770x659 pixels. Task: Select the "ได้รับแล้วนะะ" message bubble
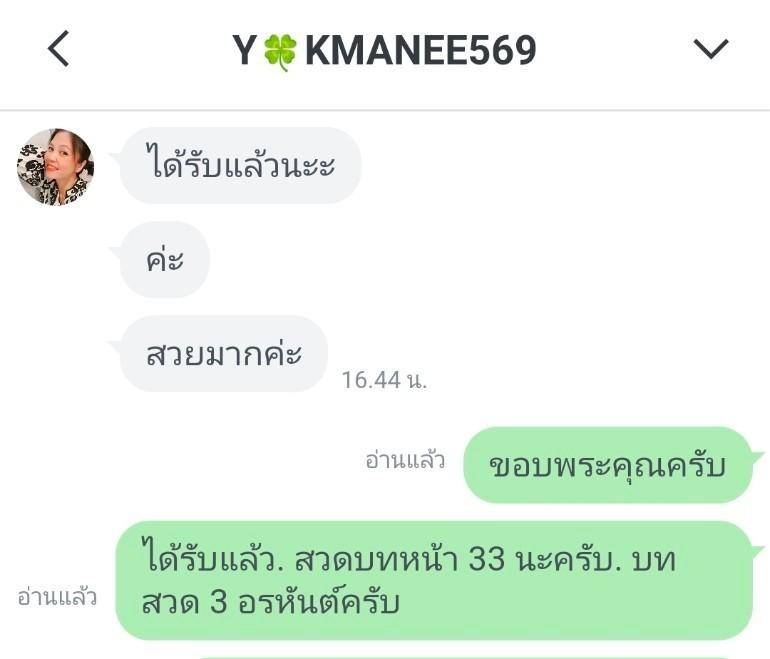coord(241,165)
